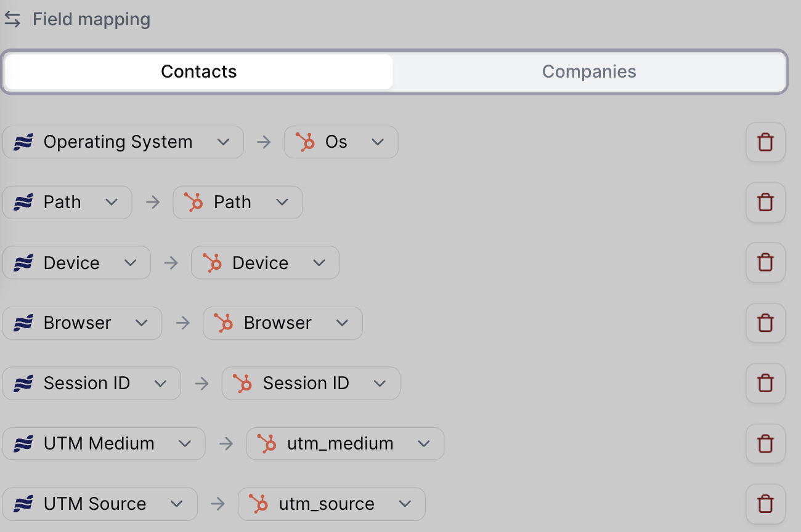Open the source Browser field dropdown
801x532 pixels.
pyautogui.click(x=82, y=323)
